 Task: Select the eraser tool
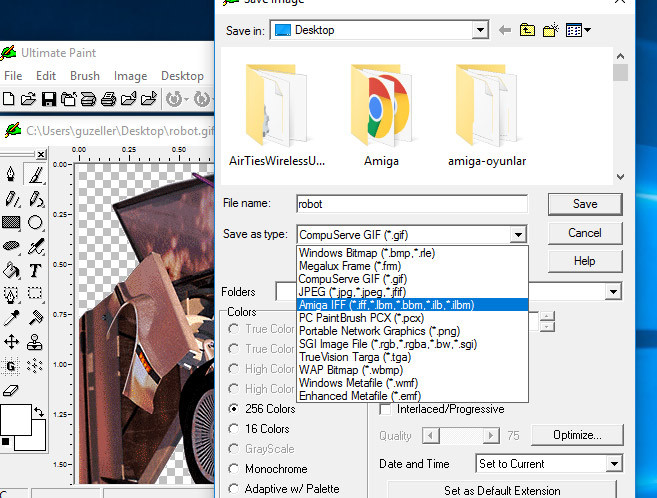tap(11, 391)
